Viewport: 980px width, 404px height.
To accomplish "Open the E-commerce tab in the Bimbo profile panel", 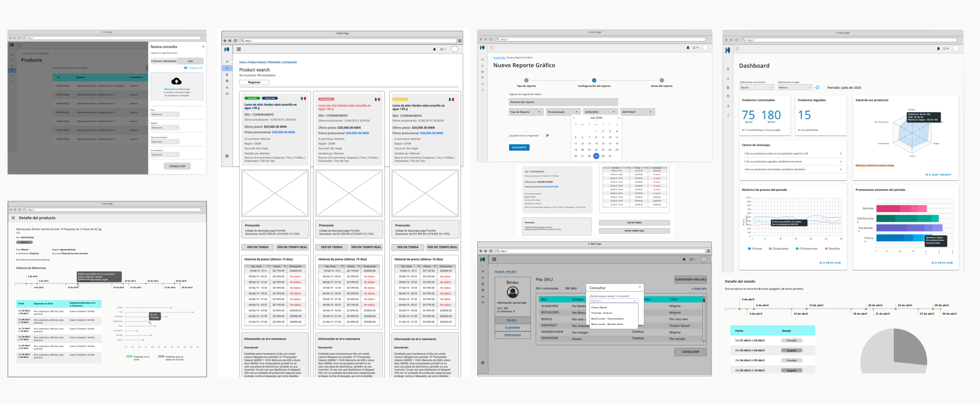I will (512, 327).
